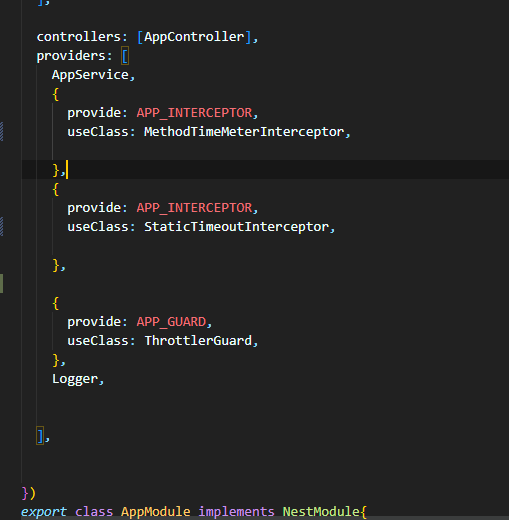Click APP_INTERCEPTOR above StaticTimeoutInterceptor
This screenshot has height=520, width=509.
coord(194,208)
